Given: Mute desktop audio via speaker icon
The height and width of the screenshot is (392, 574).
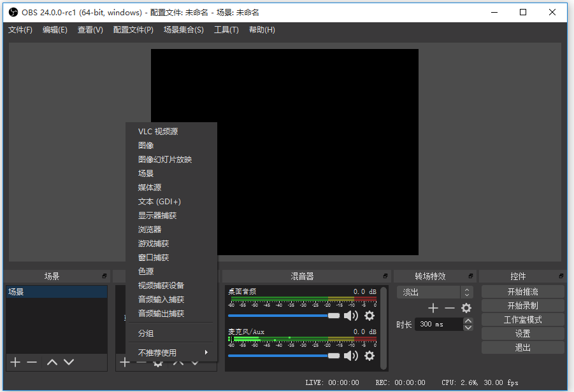Looking at the screenshot, I should pyautogui.click(x=351, y=315).
